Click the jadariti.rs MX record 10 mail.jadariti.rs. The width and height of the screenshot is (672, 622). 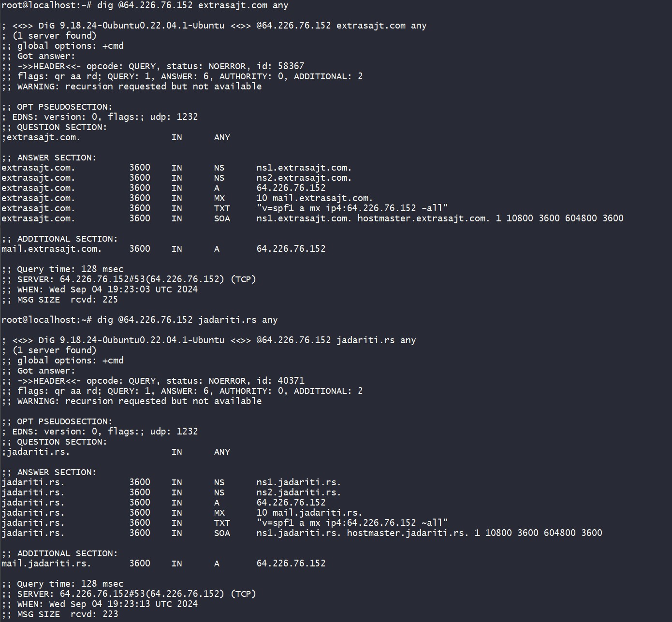[309, 513]
